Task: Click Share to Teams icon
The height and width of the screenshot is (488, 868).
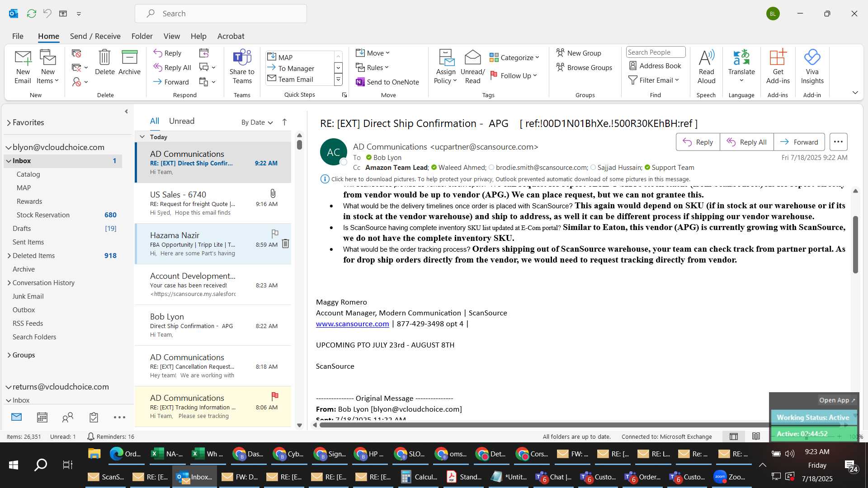Action: (x=242, y=66)
